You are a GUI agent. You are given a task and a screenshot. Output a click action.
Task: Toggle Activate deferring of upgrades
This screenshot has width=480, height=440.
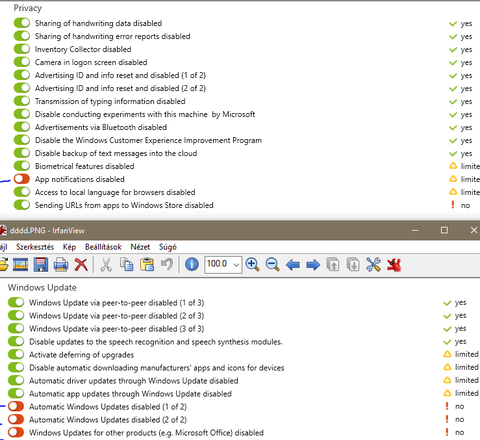(x=16, y=354)
